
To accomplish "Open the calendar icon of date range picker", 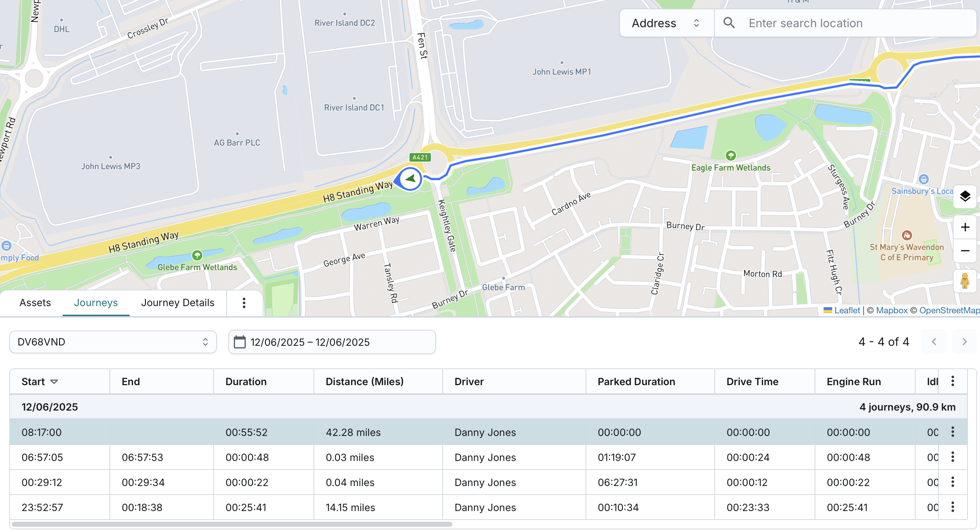I will pyautogui.click(x=240, y=342).
